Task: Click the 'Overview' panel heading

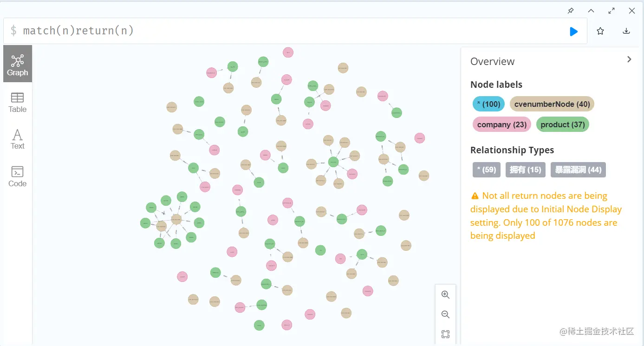Action: 492,61
